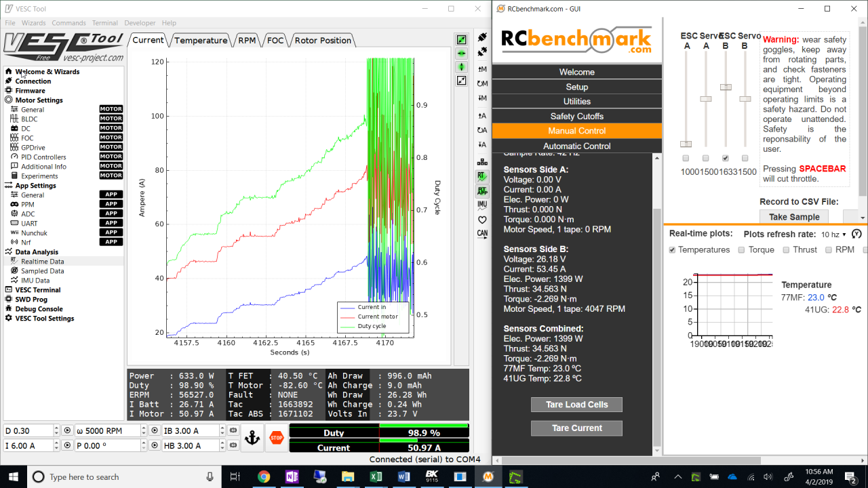This screenshot has height=488, width=868.
Task: Click Read Motor Configuration icon (up arrow M)
Action: (482, 69)
